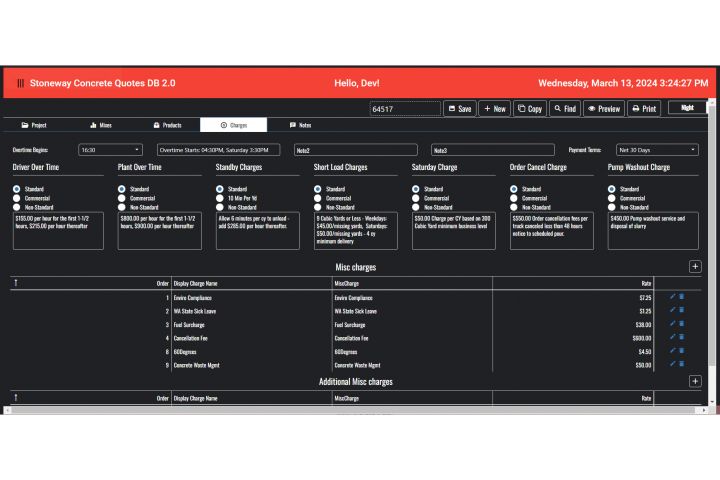Click the Overtime Starts note field

click(219, 150)
